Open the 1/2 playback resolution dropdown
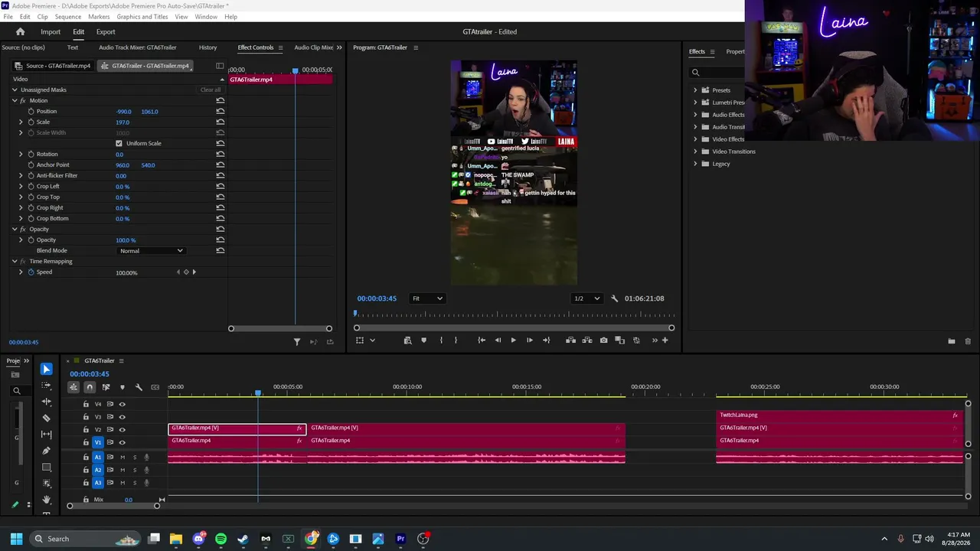Image resolution: width=980 pixels, height=551 pixels. tap(587, 298)
